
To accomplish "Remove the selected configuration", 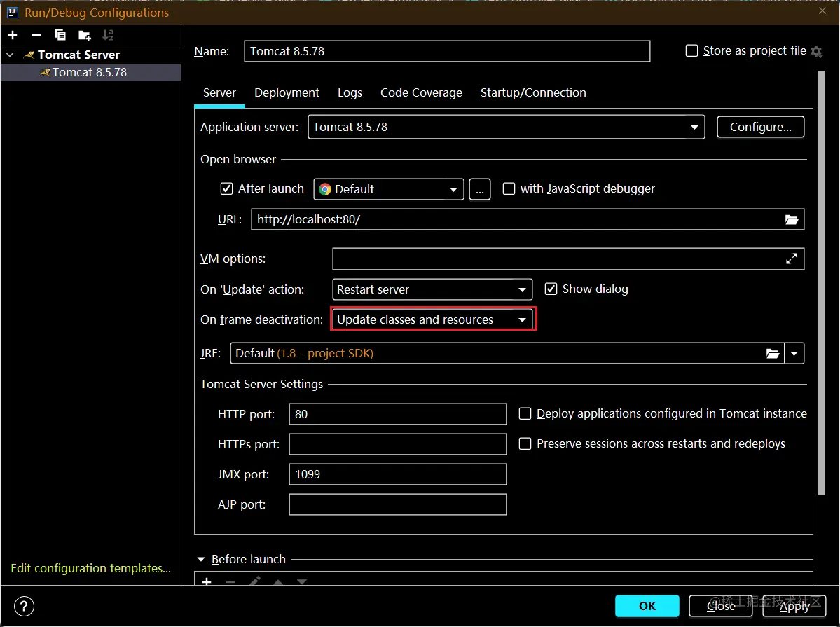I will click(36, 35).
